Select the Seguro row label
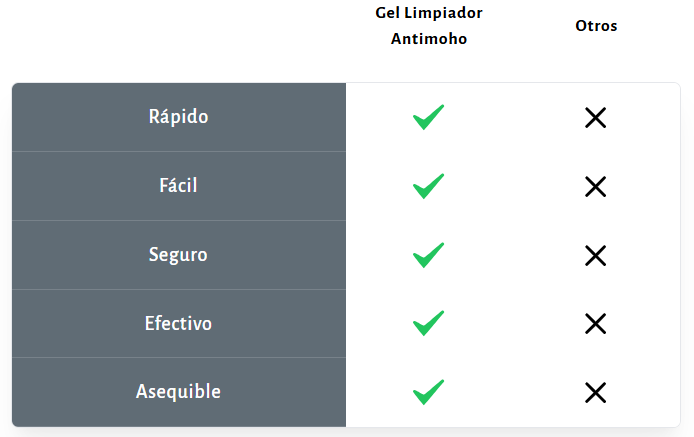The image size is (694, 437). coord(178,254)
